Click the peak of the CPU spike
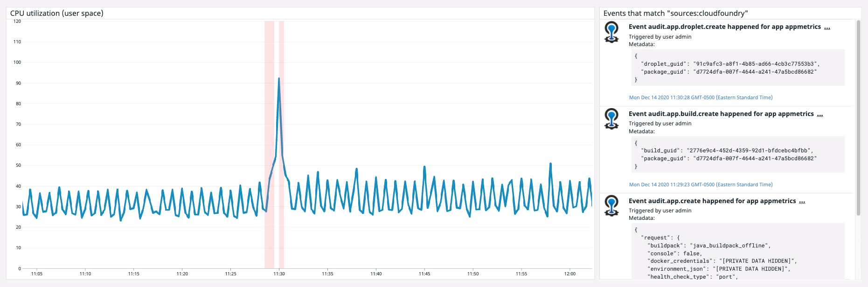This screenshot has height=287, width=868. click(x=279, y=79)
